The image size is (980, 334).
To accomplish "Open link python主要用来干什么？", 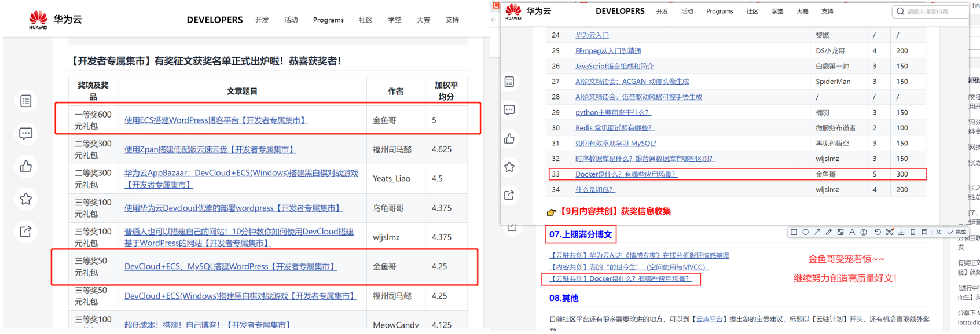I will (x=612, y=112).
